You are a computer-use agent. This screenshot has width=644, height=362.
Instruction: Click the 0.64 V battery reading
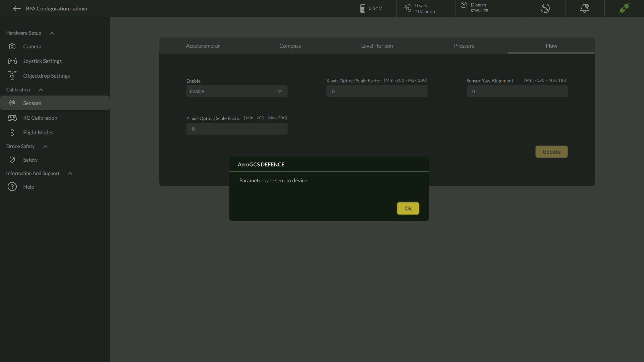[x=375, y=8]
